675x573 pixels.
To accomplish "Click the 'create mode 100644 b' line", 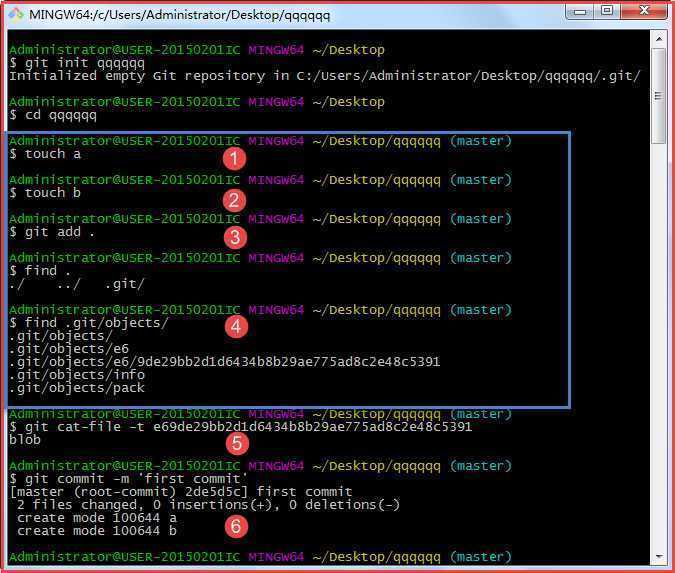I will [x=97, y=531].
